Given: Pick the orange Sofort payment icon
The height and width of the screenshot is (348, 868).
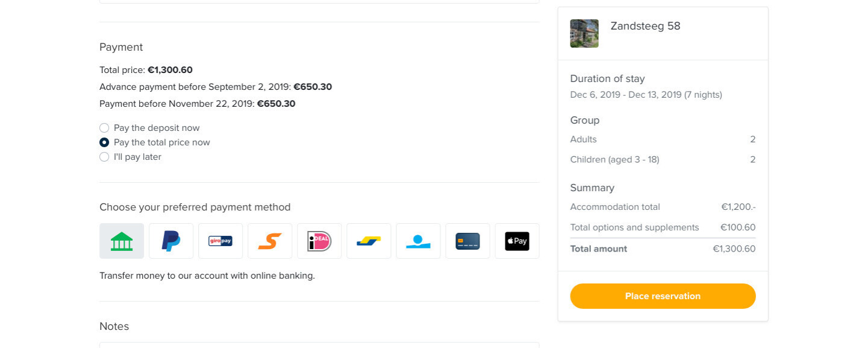Looking at the screenshot, I should (x=270, y=241).
